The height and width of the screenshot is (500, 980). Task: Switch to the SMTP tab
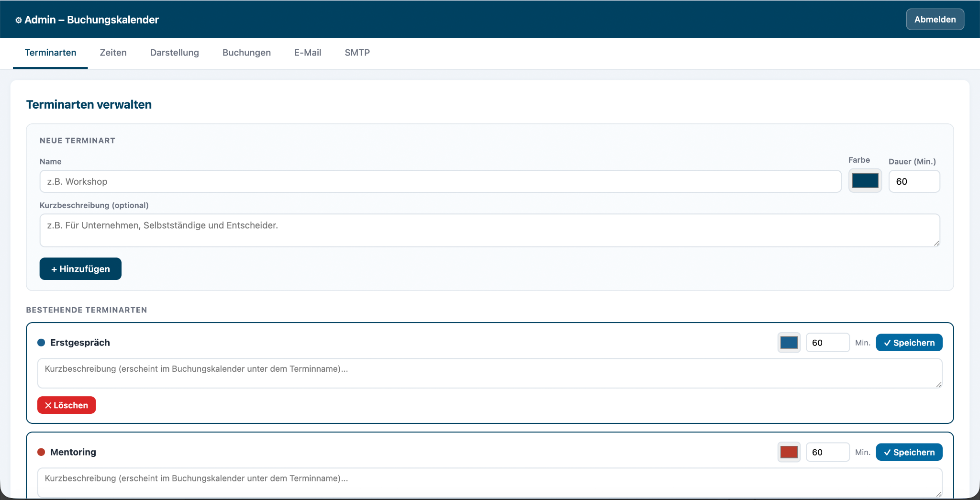[357, 53]
